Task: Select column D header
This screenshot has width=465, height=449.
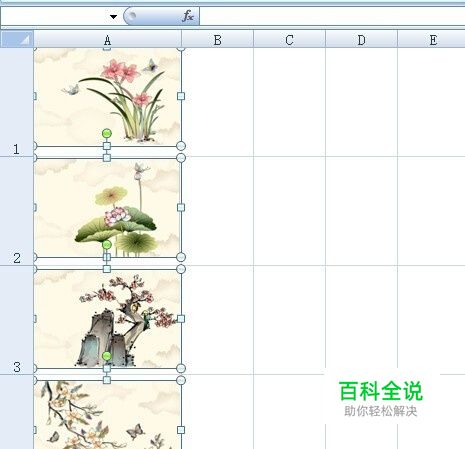Action: coord(361,40)
